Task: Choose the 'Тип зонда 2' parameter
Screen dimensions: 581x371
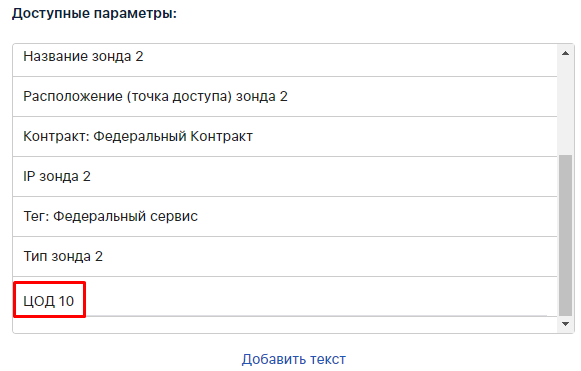Action: (x=285, y=257)
